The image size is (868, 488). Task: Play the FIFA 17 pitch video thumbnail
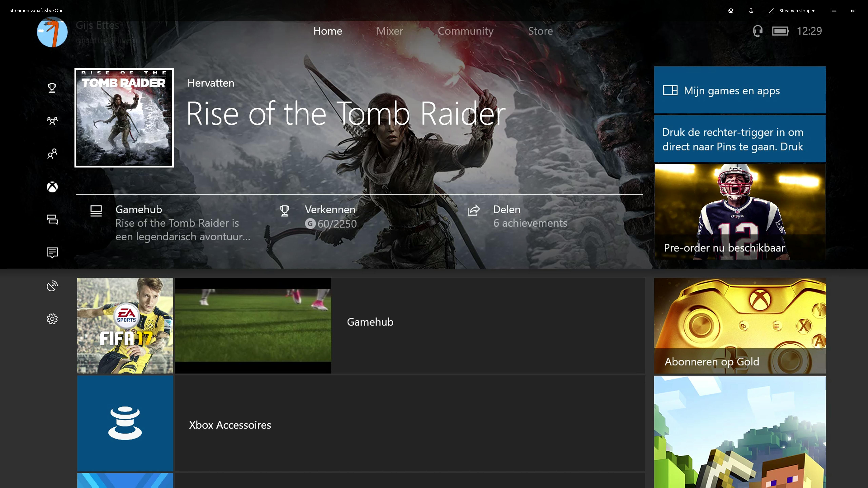coord(253,325)
